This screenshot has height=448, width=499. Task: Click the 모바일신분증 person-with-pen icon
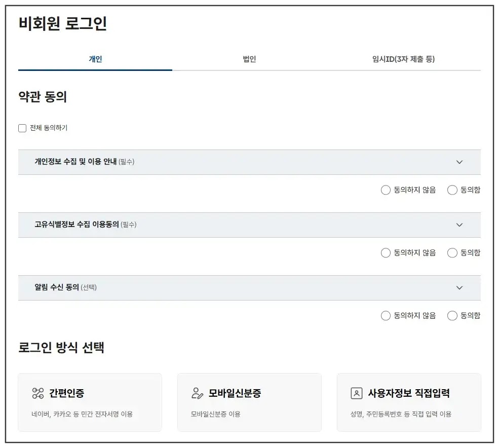click(x=197, y=393)
